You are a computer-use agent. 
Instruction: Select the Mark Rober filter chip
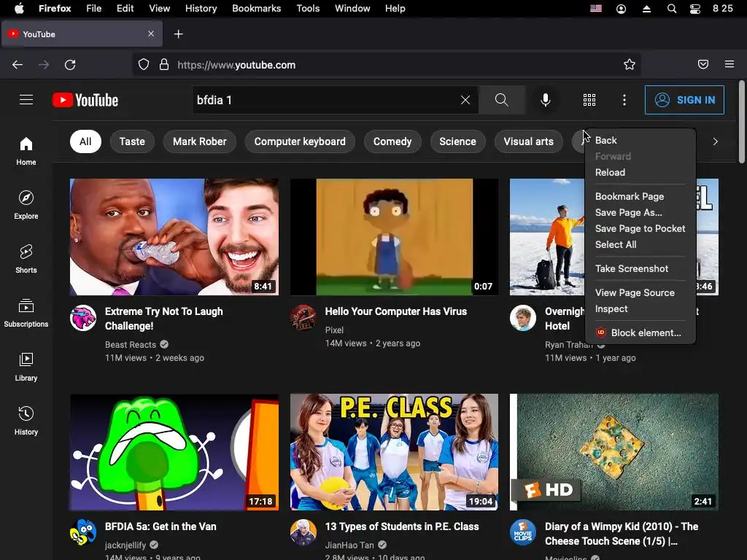pyautogui.click(x=200, y=141)
